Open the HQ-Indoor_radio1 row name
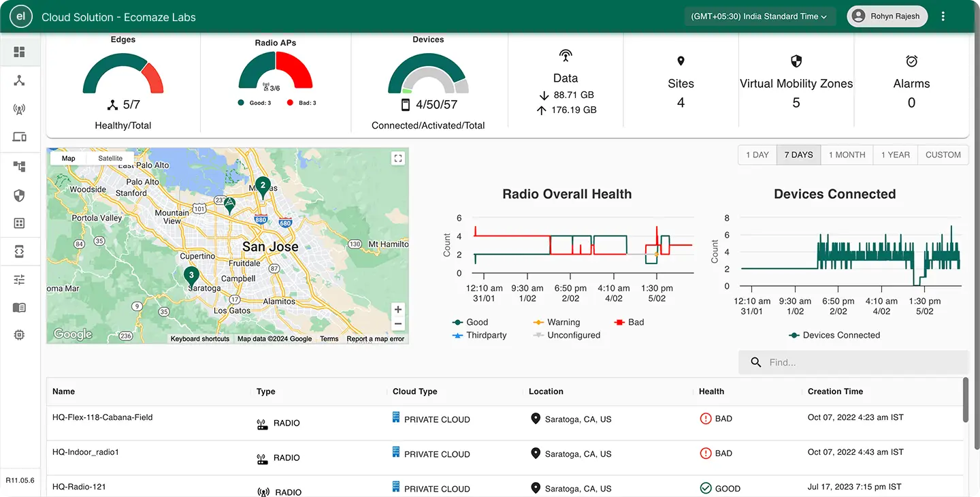The height and width of the screenshot is (497, 980). click(86, 452)
